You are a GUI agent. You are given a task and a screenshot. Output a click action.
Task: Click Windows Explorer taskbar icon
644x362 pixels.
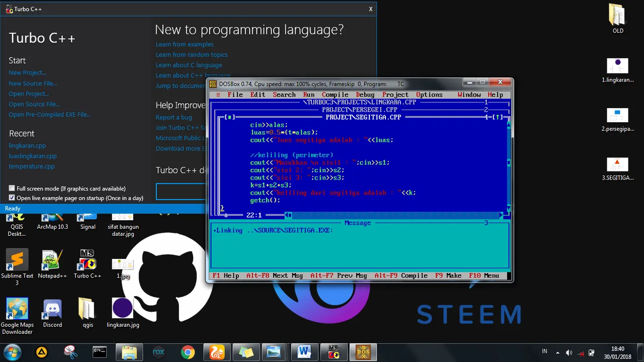[130, 352]
